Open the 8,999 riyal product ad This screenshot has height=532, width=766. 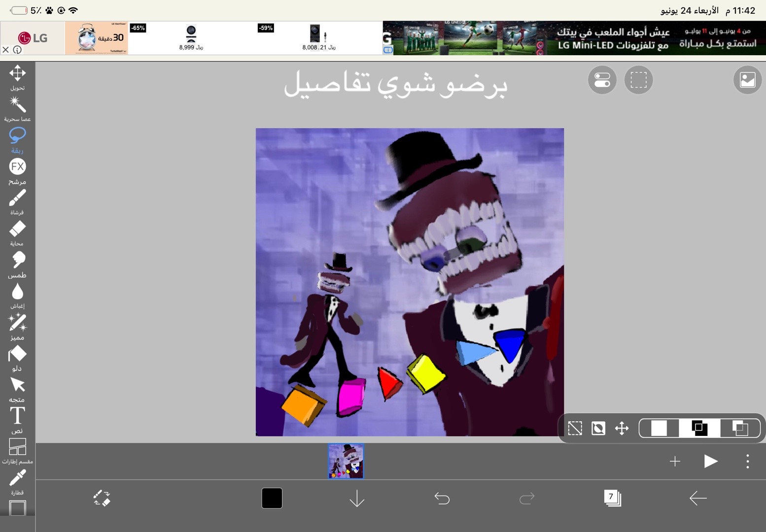click(191, 38)
